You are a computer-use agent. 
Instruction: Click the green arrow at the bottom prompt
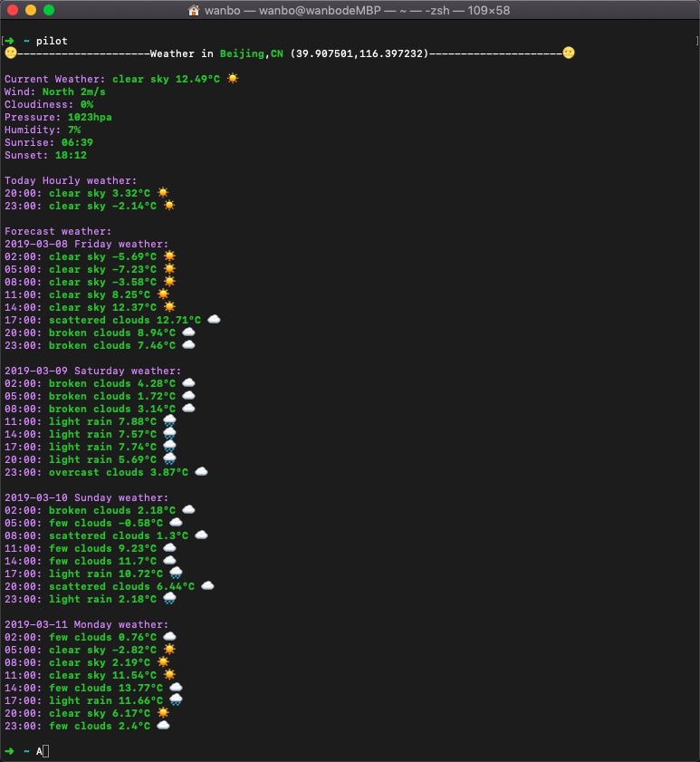pos(9,751)
